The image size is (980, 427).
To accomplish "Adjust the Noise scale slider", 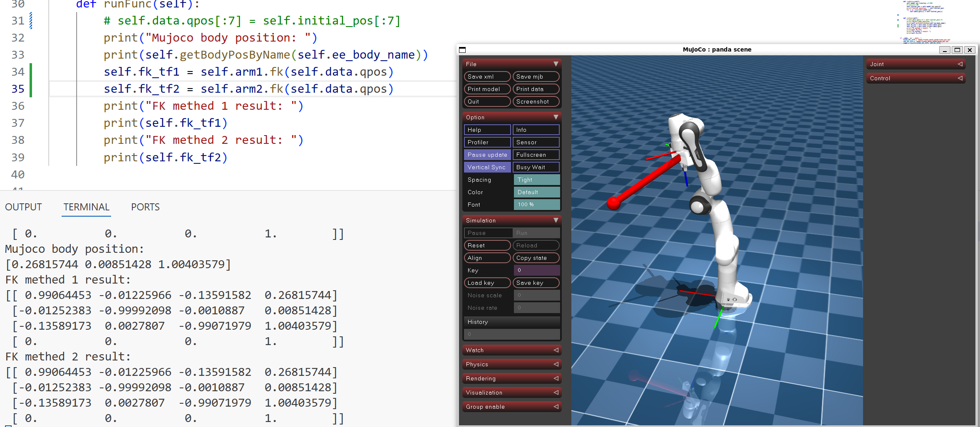I will [537, 295].
